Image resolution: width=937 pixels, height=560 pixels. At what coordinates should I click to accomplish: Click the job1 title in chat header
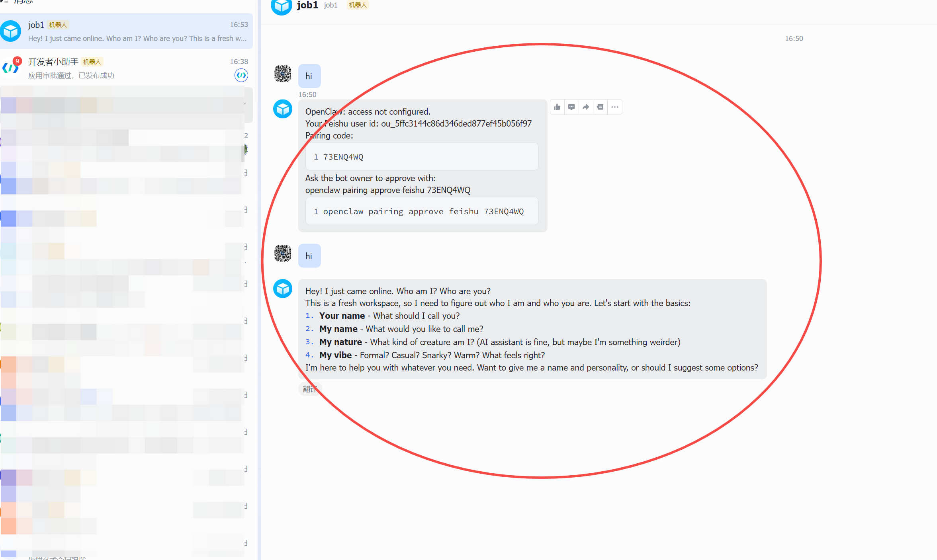[307, 5]
